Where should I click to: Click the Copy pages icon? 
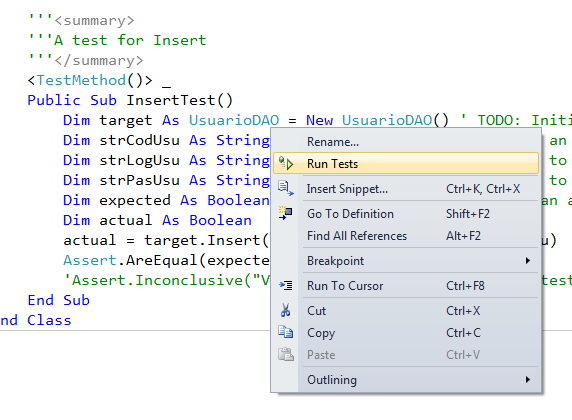coord(286,332)
